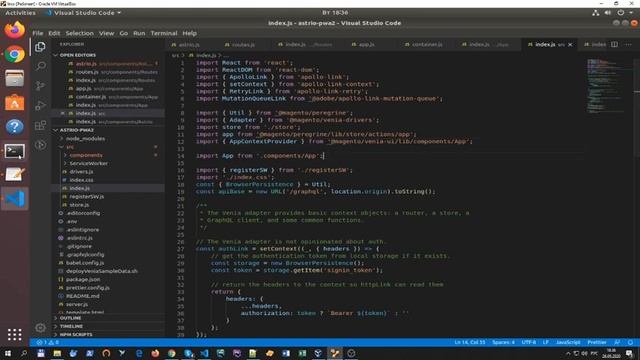Viewport: 640px width, 360px height.
Task: Open the Help menu
Action: pyautogui.click(x=189, y=33)
